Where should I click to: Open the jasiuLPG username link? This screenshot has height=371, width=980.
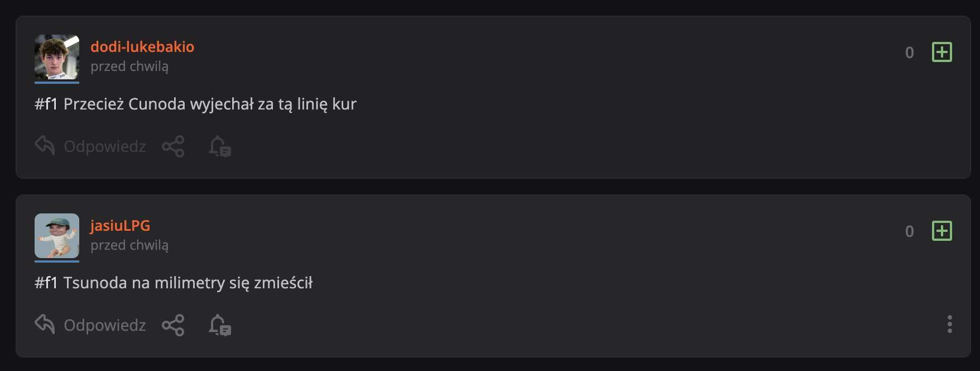pos(120,226)
